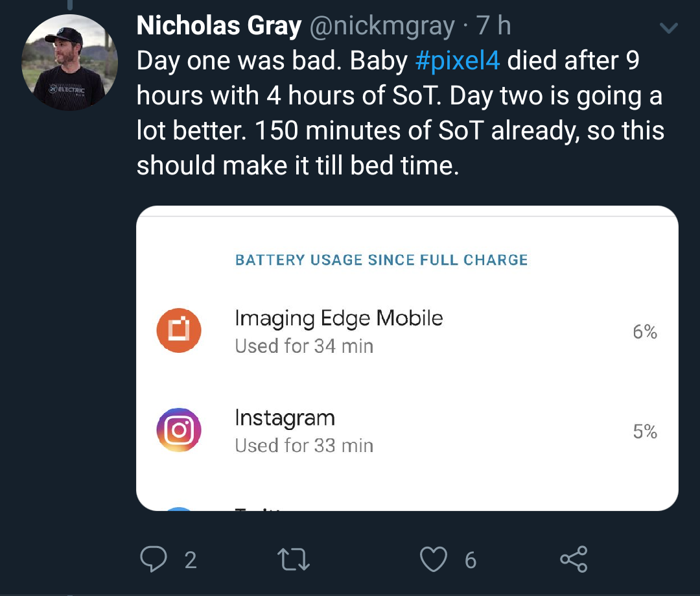Open the battery usage screenshot image
Viewport: 700px width, 596px height.
[407, 359]
